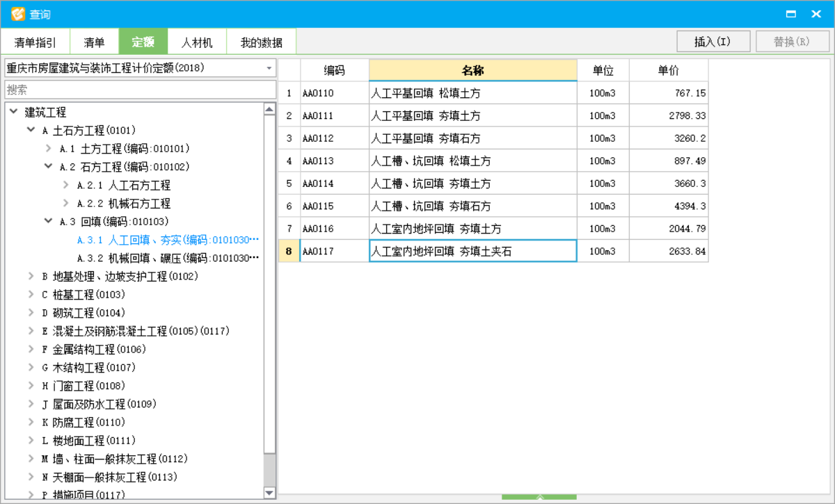Select 人工槽、坑回填 夯填石方 cell
The image size is (835, 504).
point(473,206)
